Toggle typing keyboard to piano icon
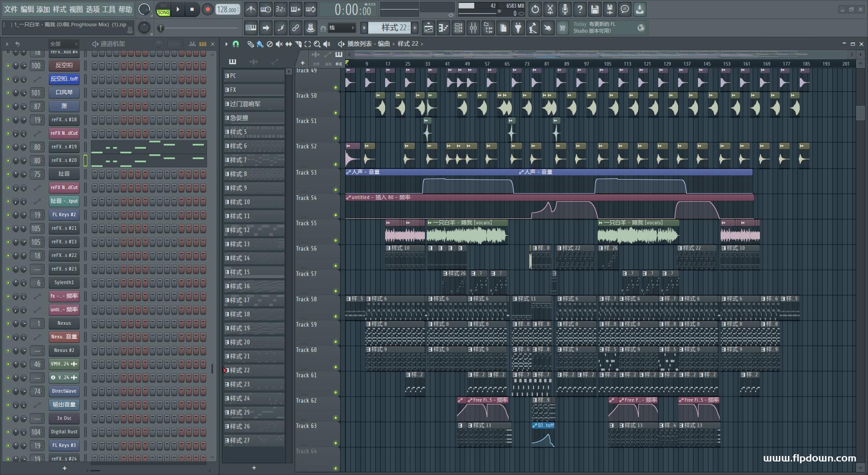Viewport: 868px width, 475px height. [x=251, y=28]
